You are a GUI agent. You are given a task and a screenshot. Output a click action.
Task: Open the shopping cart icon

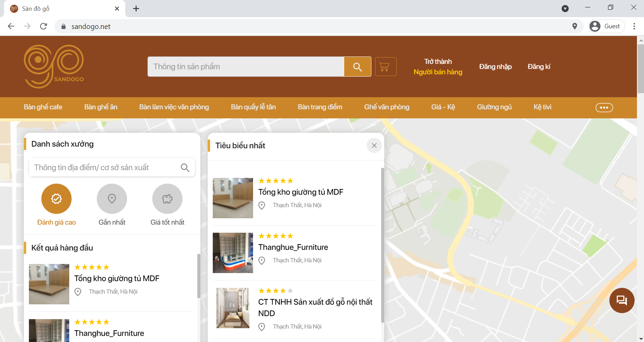tap(386, 67)
